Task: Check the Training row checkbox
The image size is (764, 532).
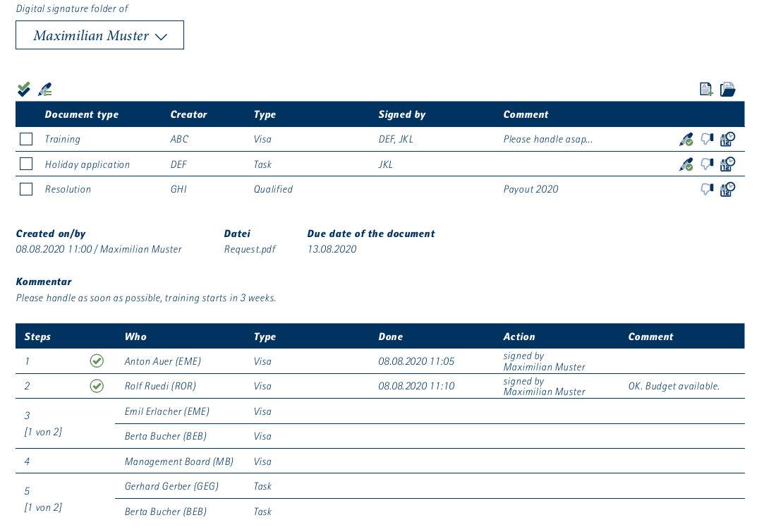Action: [26, 139]
